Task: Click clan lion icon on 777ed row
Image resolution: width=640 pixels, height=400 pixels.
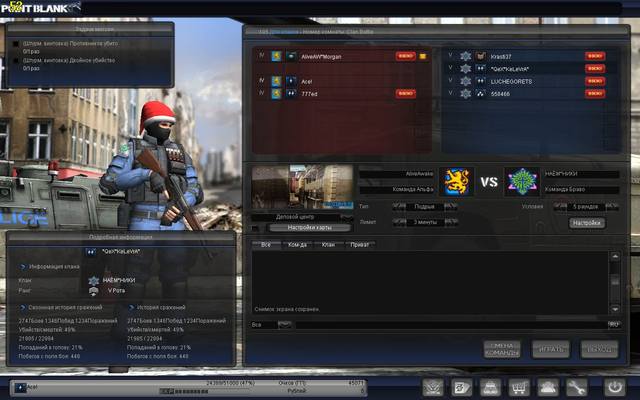Action: click(x=276, y=94)
